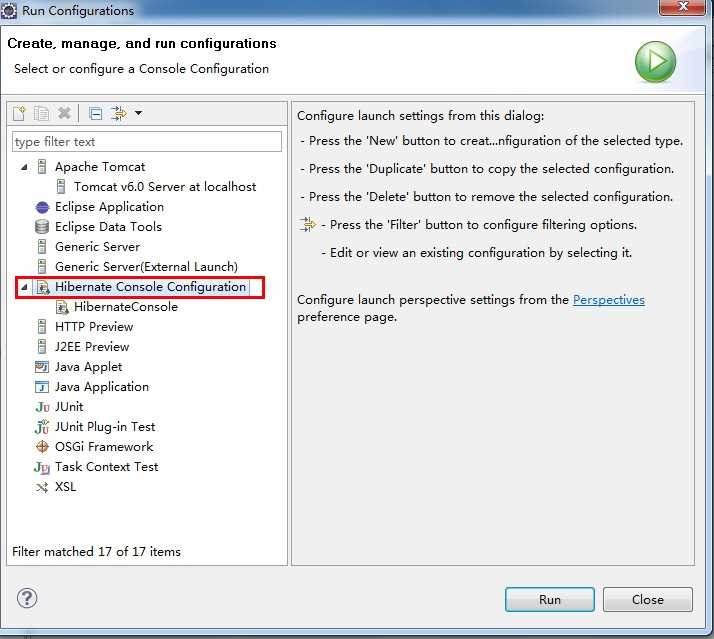
Task: Select the Apache Tomcat server icon
Action: 42,167
